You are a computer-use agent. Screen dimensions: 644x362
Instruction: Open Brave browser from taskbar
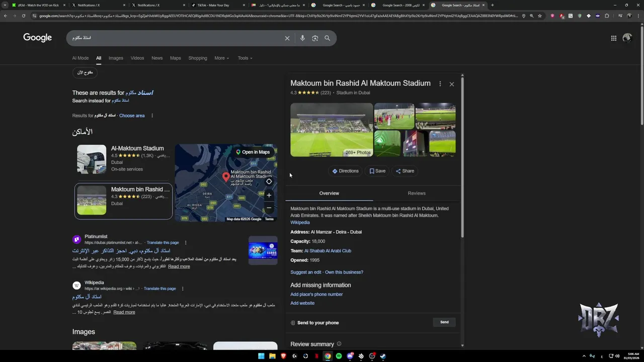point(283,356)
